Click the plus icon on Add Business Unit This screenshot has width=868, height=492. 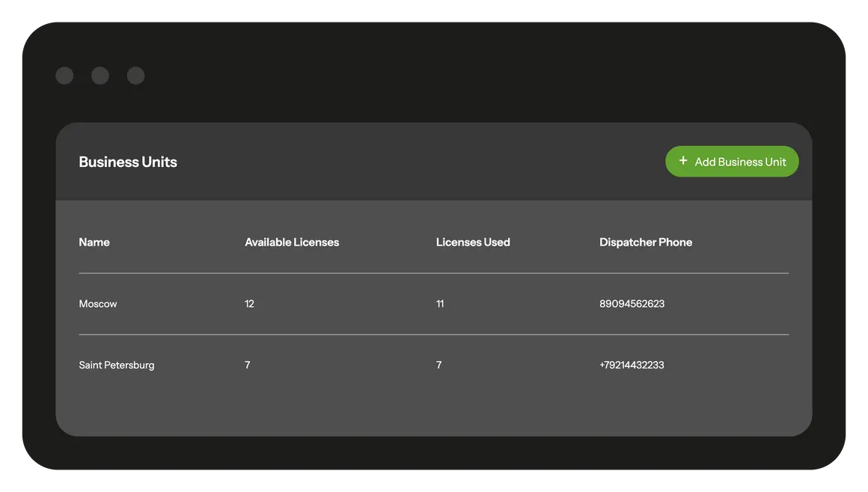(682, 161)
